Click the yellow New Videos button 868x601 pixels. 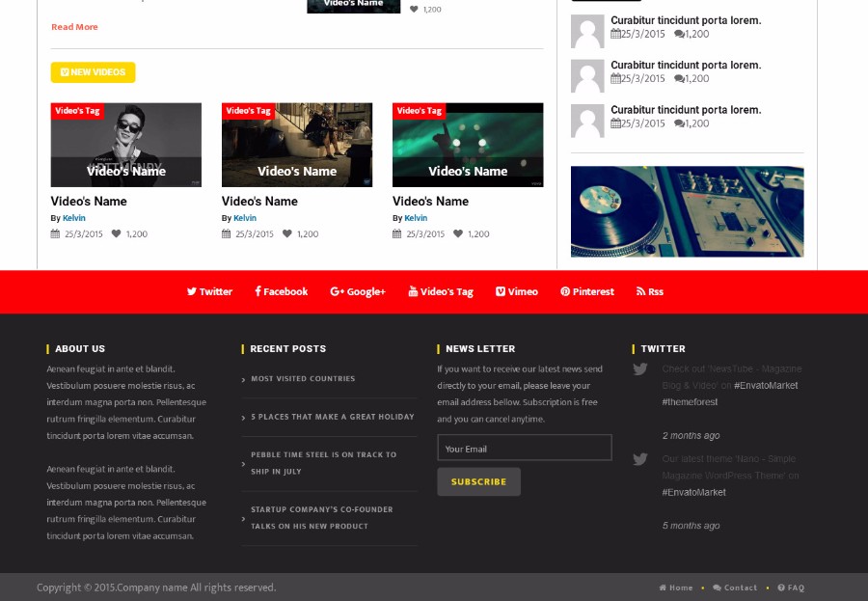tap(93, 72)
